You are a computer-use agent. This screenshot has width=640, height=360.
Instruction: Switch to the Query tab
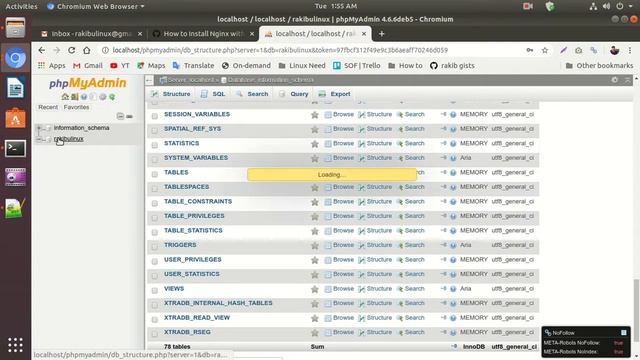tap(294, 94)
